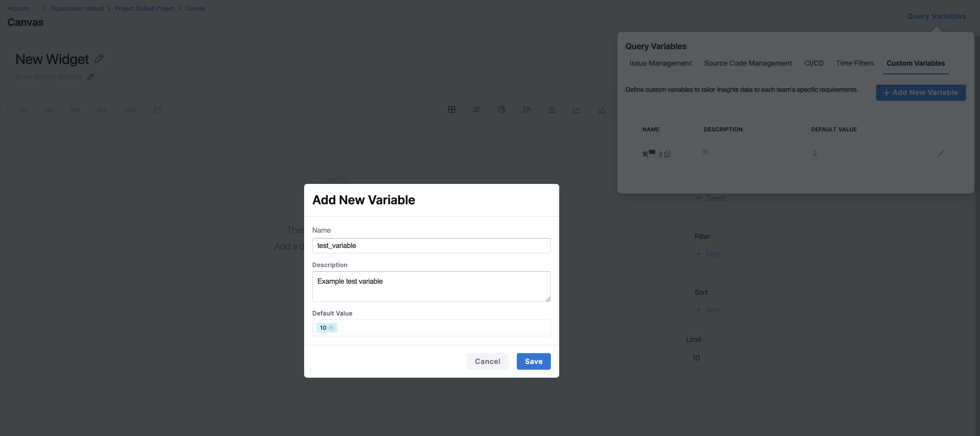Open the Issue Management tab
The width and height of the screenshot is (980, 436).
[660, 63]
